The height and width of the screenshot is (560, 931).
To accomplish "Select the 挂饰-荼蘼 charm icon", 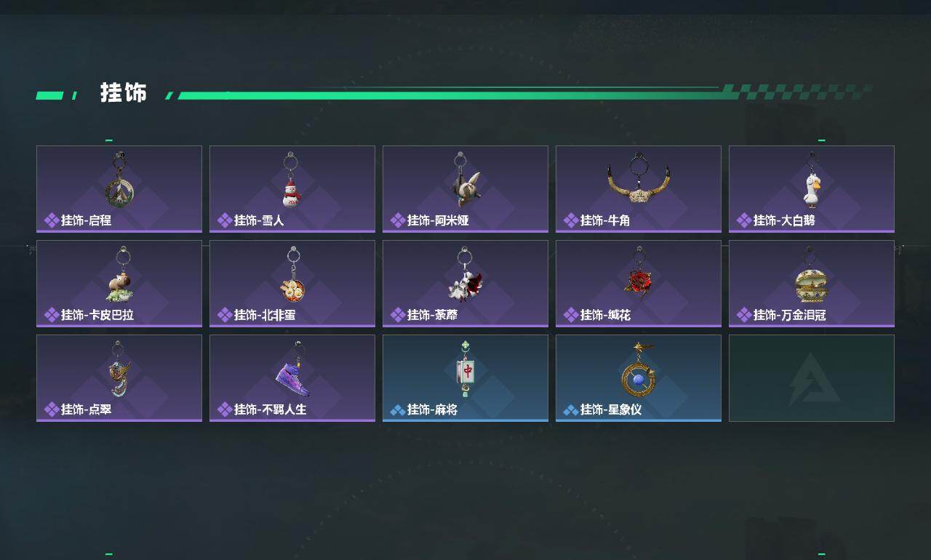I will 465,275.
